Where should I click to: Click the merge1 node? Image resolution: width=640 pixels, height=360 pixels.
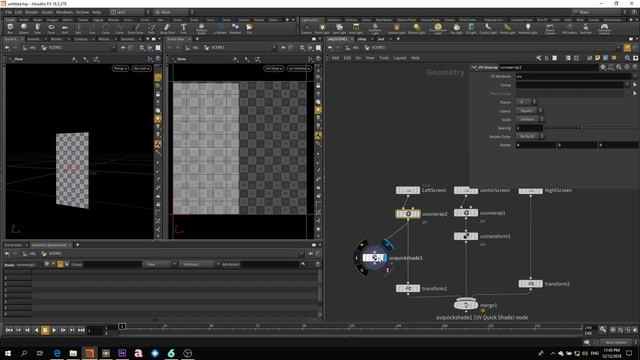[466, 304]
